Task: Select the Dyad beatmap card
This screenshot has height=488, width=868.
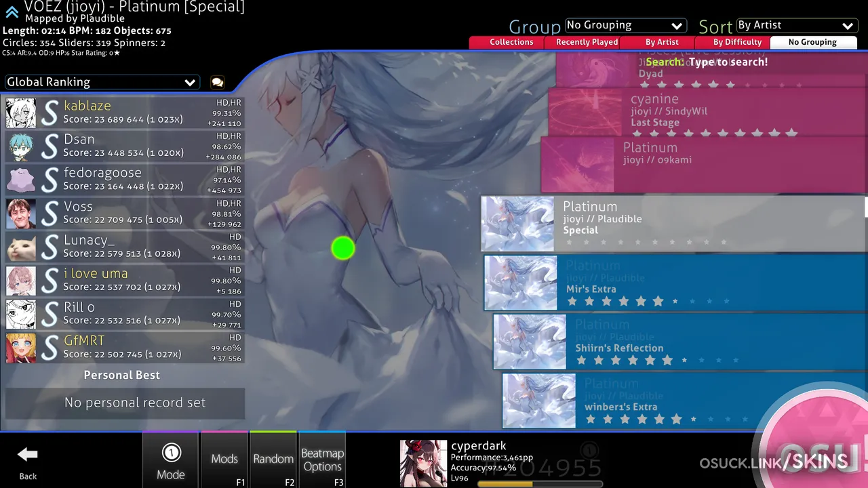Action: coord(711,71)
